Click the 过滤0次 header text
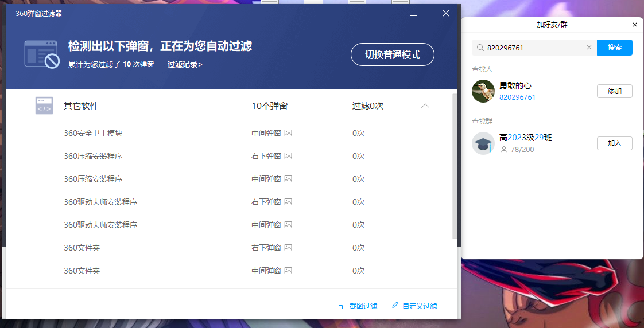Screen dimensions: 644x328 [367, 106]
